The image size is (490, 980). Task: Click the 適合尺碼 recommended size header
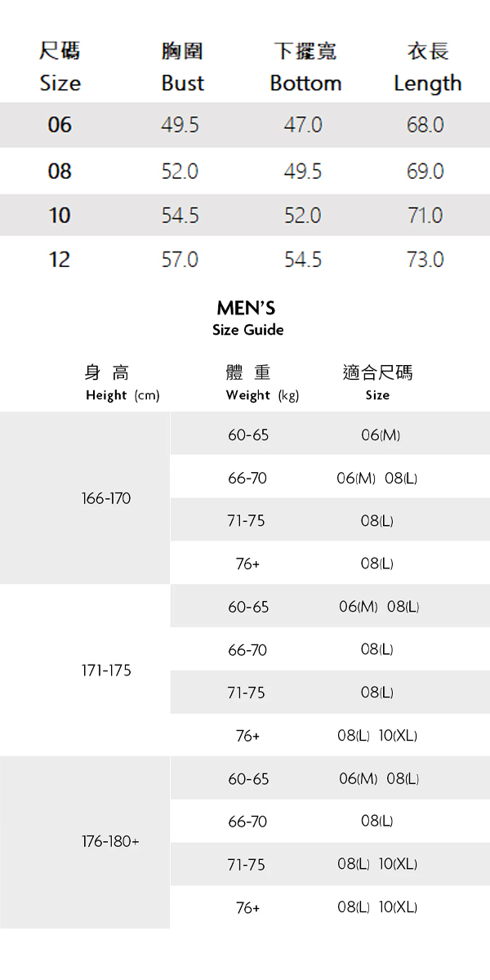[x=377, y=373]
